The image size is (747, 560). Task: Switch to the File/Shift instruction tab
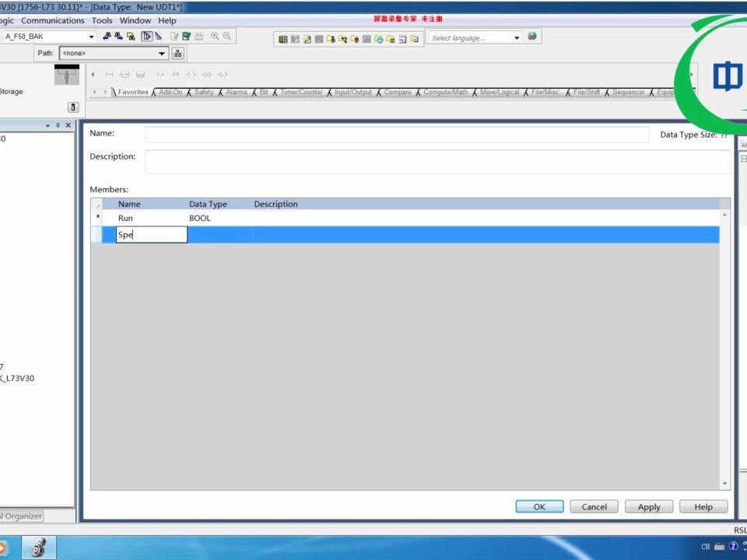pyautogui.click(x=587, y=92)
